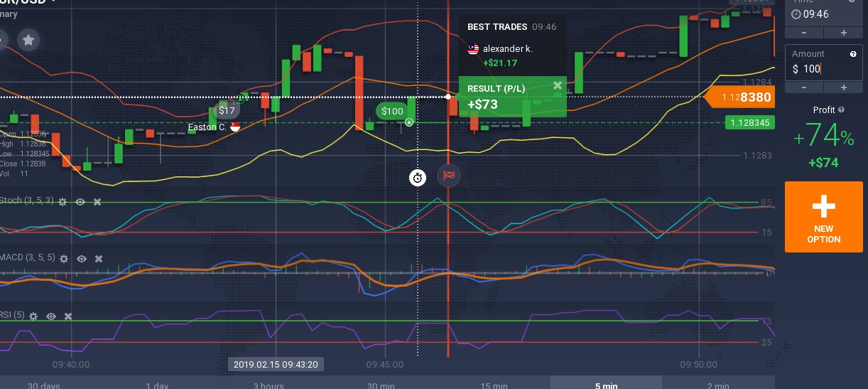The image size is (868, 389).
Task: Expand the EUR/USD asset dropdown arrow
Action: [54, 2]
